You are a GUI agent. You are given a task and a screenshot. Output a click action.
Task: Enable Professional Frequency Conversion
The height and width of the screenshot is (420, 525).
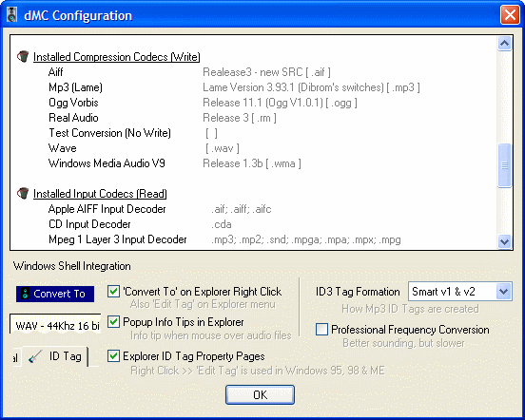(321, 330)
